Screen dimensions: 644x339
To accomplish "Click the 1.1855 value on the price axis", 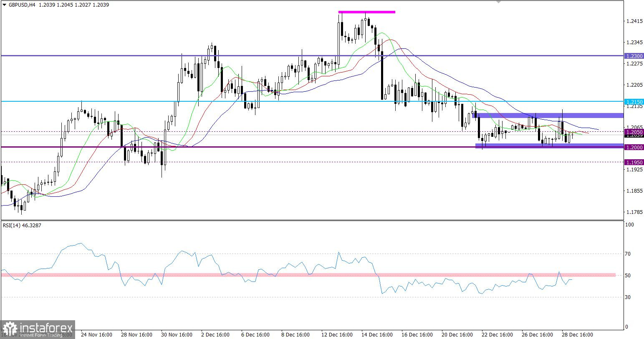I will coord(634,191).
